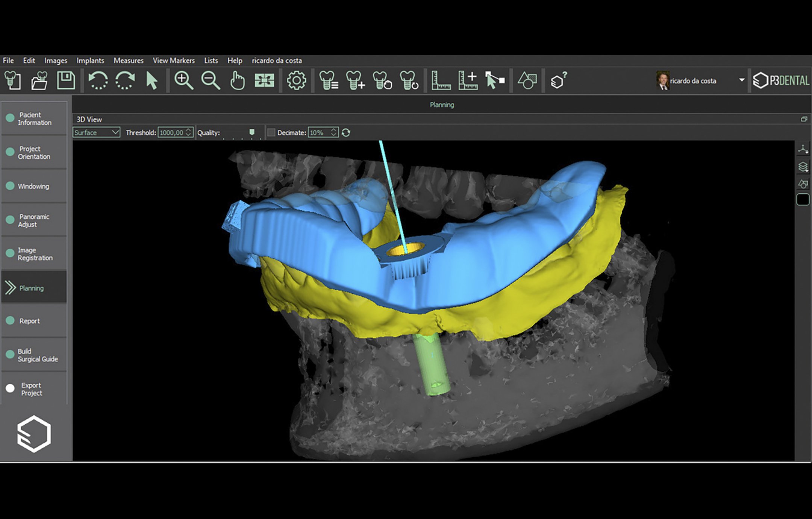Go to Export Project step
This screenshot has height=519, width=812.
coord(34,388)
